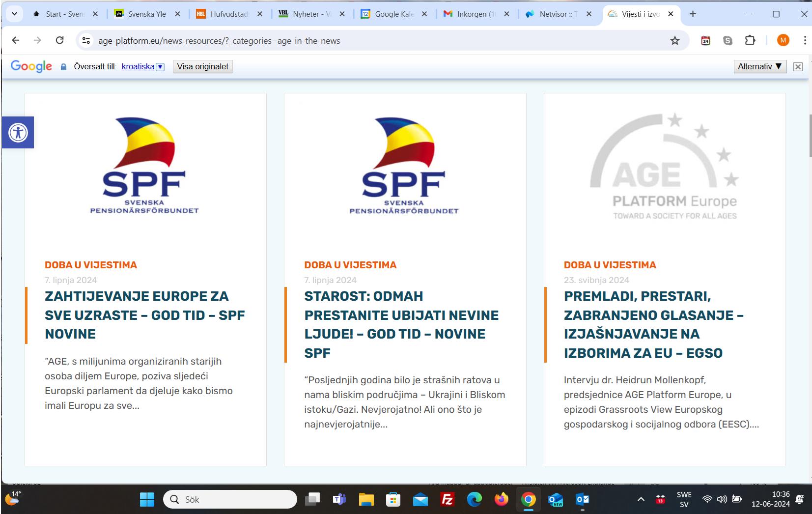Open Chrome's three-dot menu
The image size is (812, 514).
804,41
